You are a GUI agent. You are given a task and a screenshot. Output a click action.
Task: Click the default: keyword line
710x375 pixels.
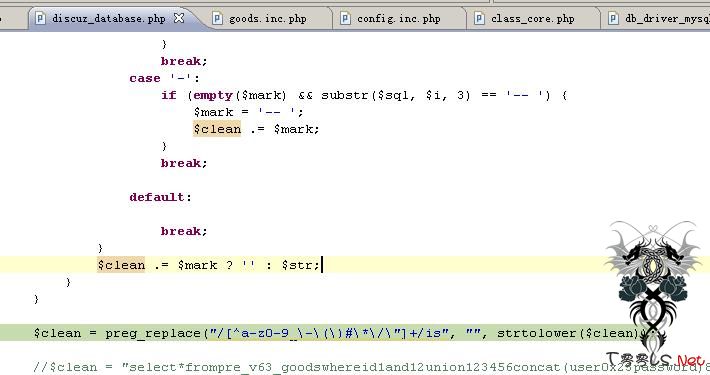160,197
